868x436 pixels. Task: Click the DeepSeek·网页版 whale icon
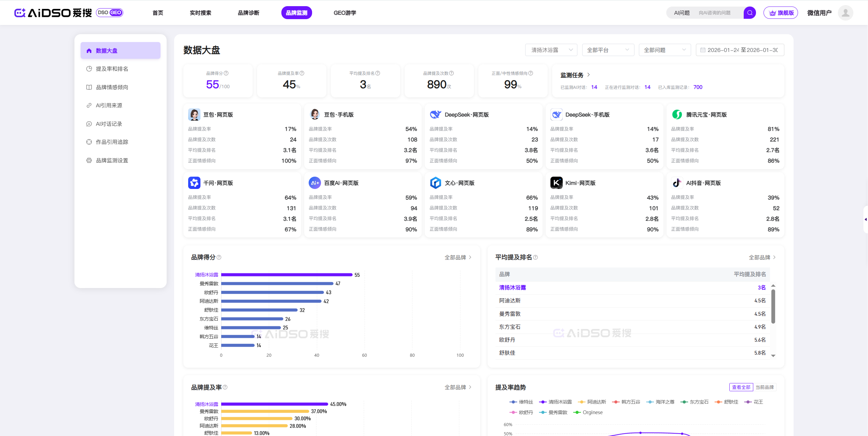click(435, 114)
